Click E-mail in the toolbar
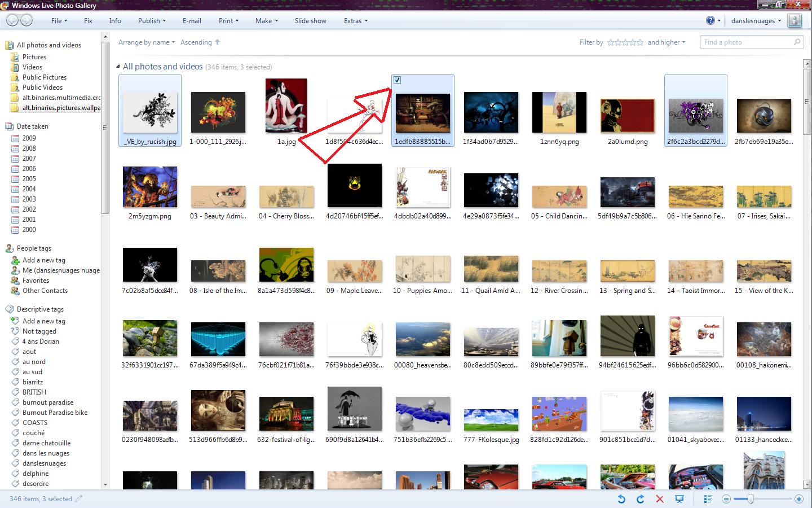This screenshot has height=508, width=812. pyautogui.click(x=192, y=21)
